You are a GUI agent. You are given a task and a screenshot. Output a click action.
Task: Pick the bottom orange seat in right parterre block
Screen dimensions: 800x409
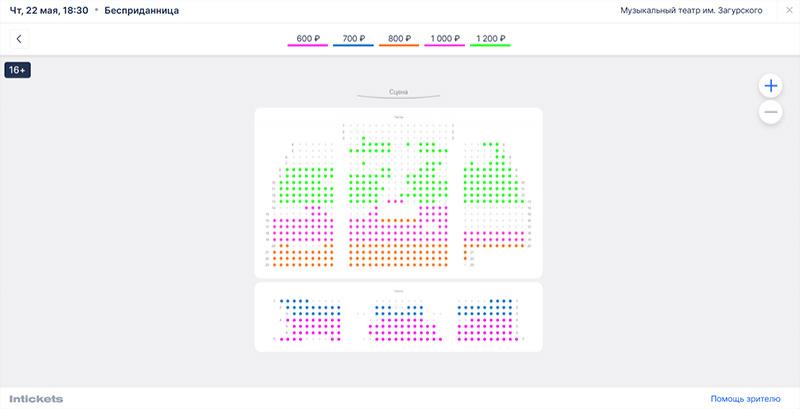[x=465, y=259]
